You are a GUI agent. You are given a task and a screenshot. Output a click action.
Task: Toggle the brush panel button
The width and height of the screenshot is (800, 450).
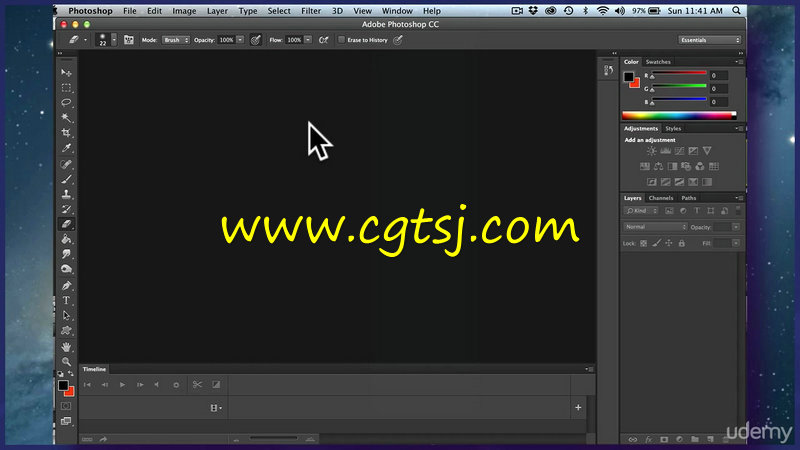point(129,40)
